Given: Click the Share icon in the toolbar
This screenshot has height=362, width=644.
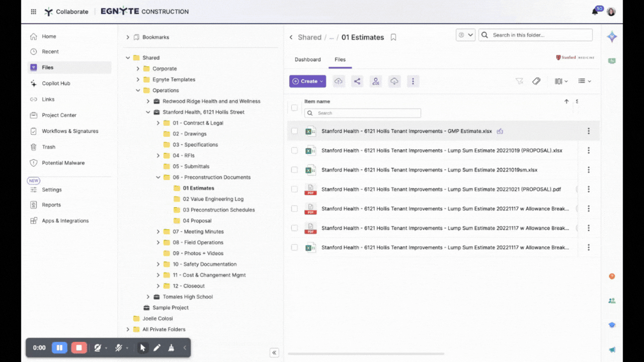Looking at the screenshot, I should (357, 81).
